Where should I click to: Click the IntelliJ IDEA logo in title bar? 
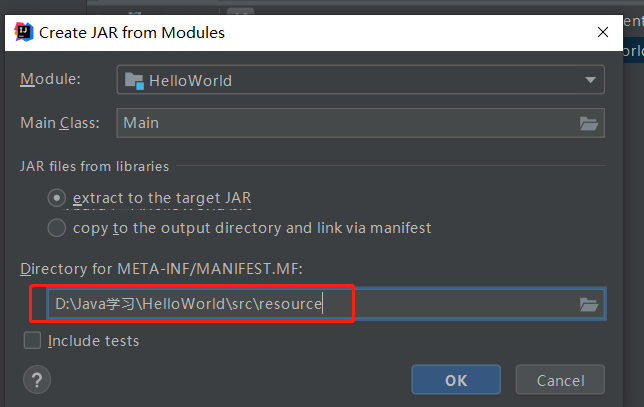point(23,32)
